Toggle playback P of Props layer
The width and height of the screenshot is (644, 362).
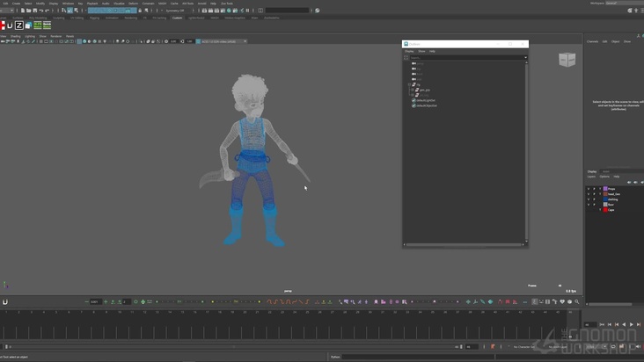[x=594, y=189]
